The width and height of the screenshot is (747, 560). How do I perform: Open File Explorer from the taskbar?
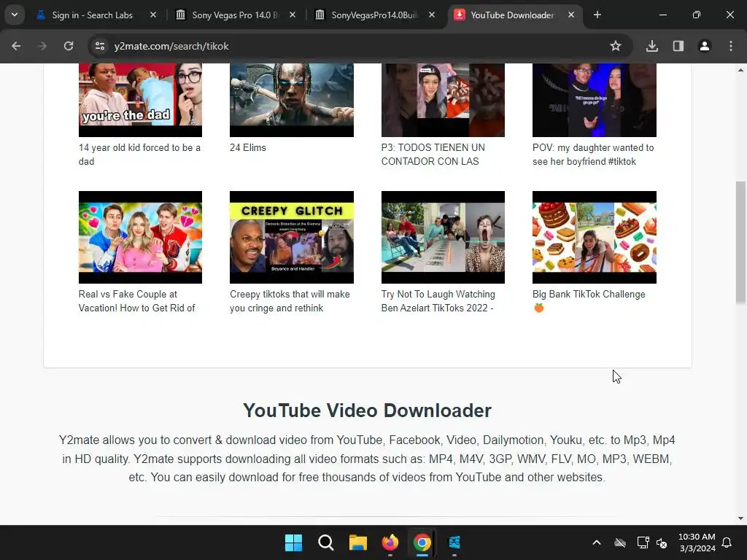(357, 542)
